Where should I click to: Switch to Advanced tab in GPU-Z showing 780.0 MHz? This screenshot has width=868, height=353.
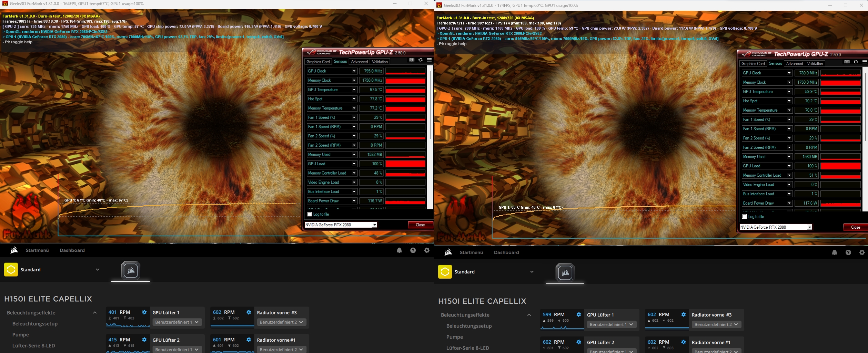(x=795, y=64)
